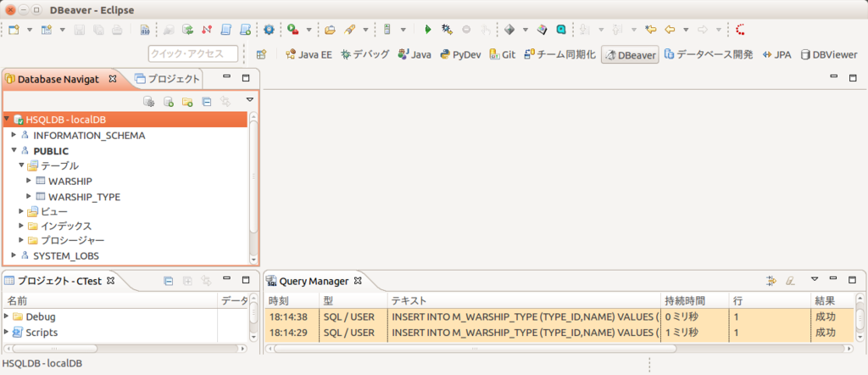The width and height of the screenshot is (868, 375).
Task: Click the New wizard toolbar icon
Action: (14, 30)
